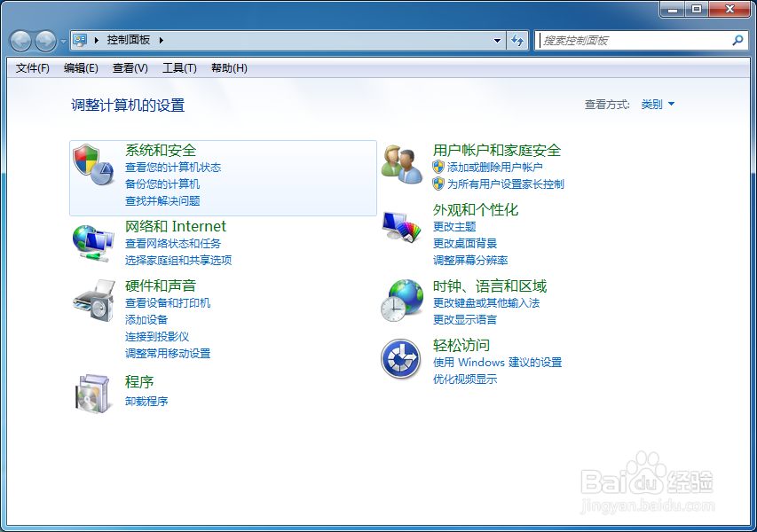Open the 编辑(E) menu
Screen dimensions: 757x532
(81, 68)
